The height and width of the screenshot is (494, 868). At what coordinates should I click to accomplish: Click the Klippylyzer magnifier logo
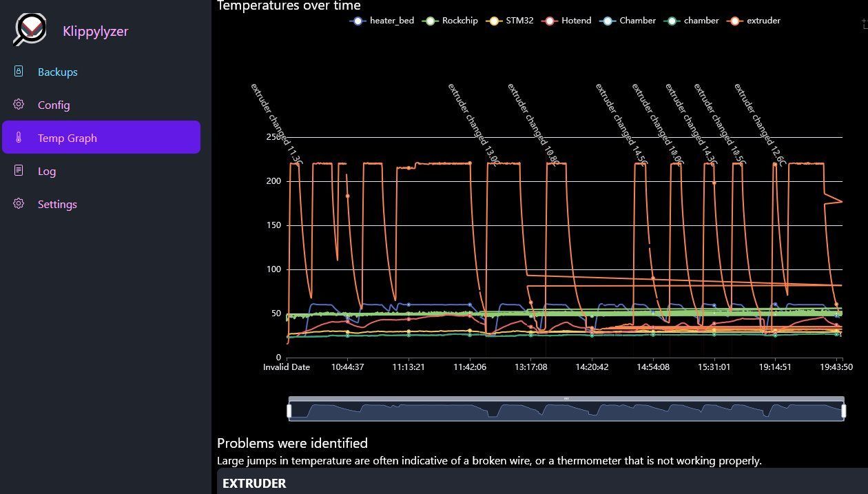pyautogui.click(x=30, y=30)
